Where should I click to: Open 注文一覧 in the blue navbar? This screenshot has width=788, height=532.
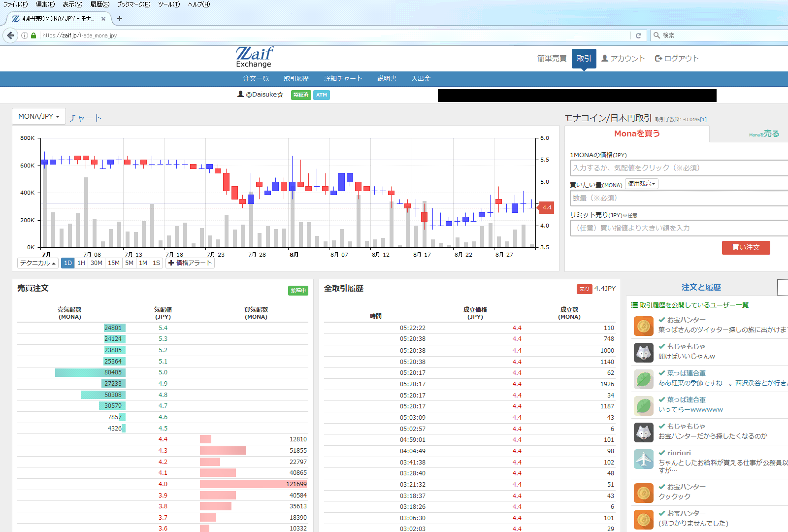(256, 79)
